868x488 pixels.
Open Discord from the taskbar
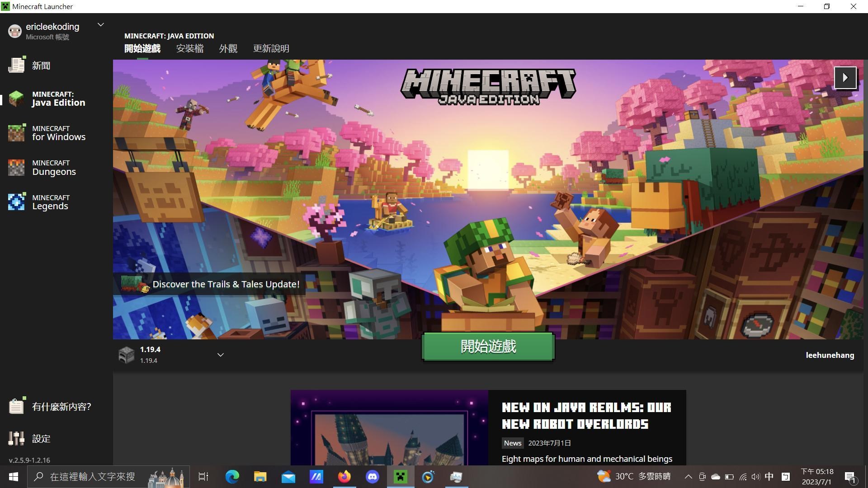coord(373,477)
